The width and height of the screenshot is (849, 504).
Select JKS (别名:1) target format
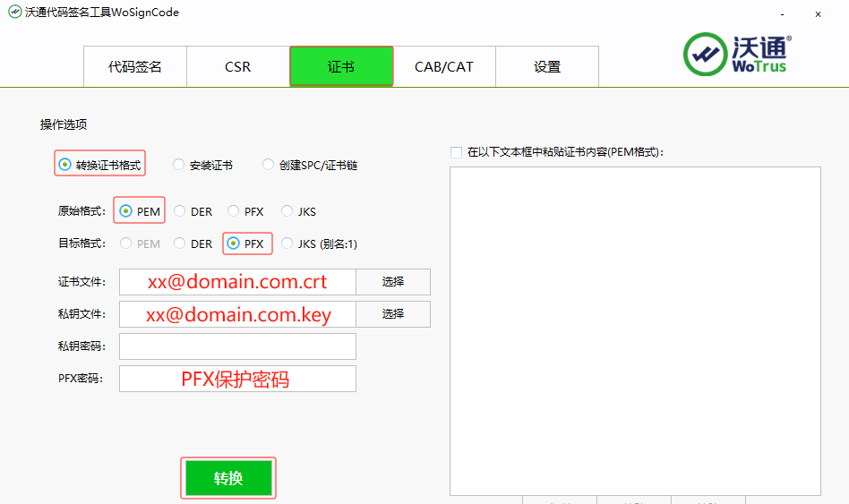click(x=287, y=243)
